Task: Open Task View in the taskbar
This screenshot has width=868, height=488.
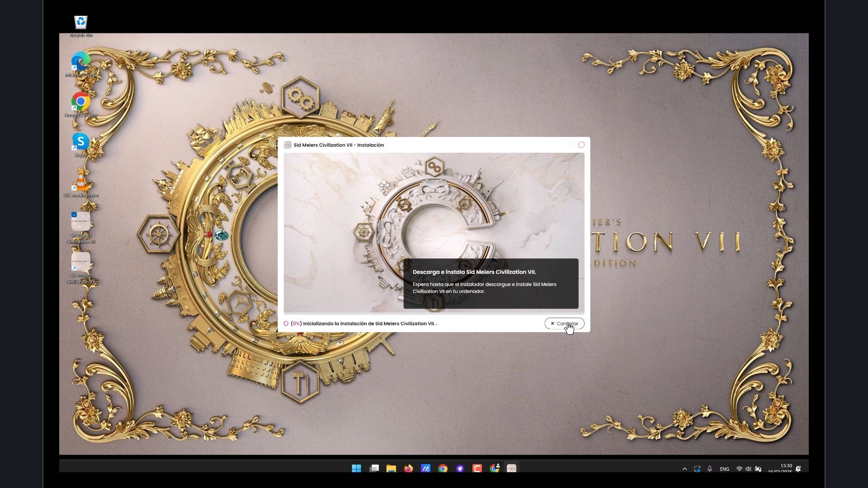Action: click(374, 469)
